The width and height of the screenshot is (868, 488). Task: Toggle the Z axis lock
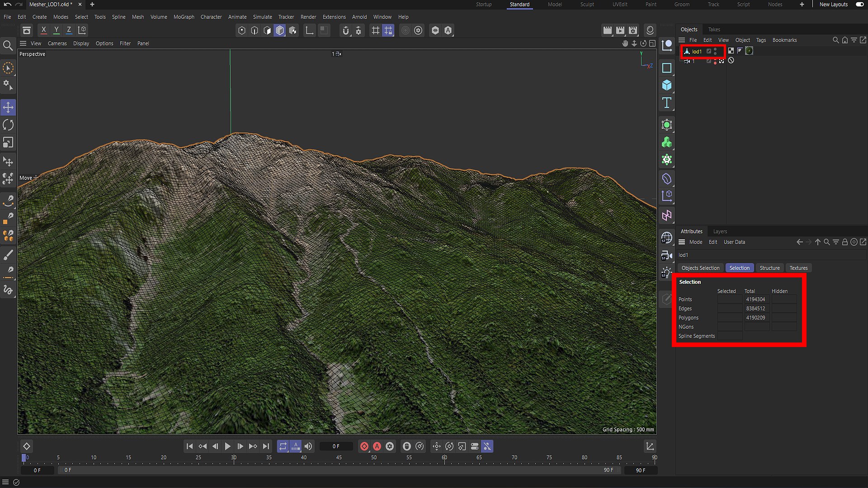69,30
